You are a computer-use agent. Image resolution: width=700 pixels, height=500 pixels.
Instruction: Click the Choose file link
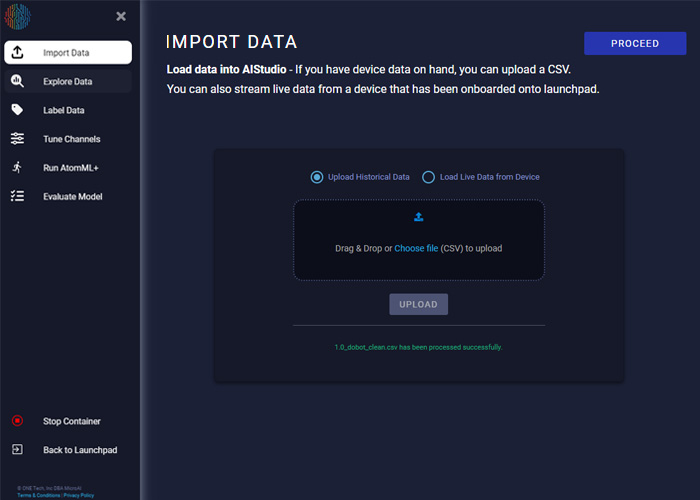[x=416, y=248]
